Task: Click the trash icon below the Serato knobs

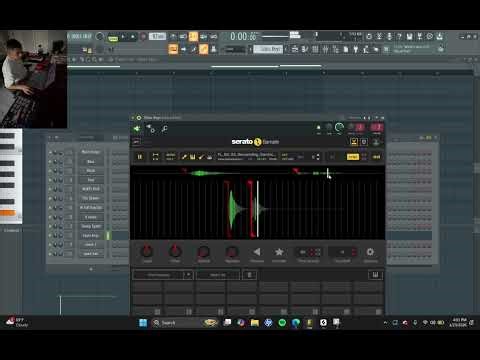Action: 249,275
